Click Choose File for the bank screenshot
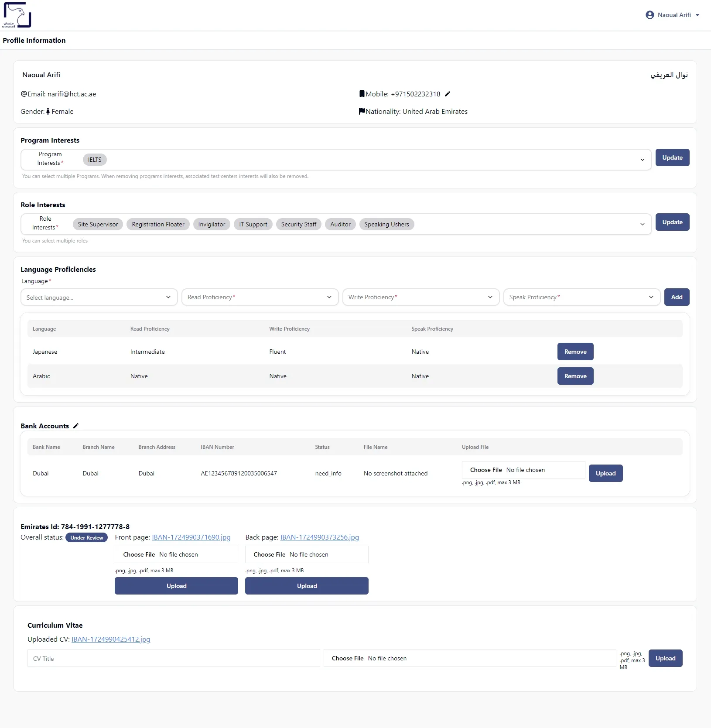The height and width of the screenshot is (728, 711). (487, 470)
